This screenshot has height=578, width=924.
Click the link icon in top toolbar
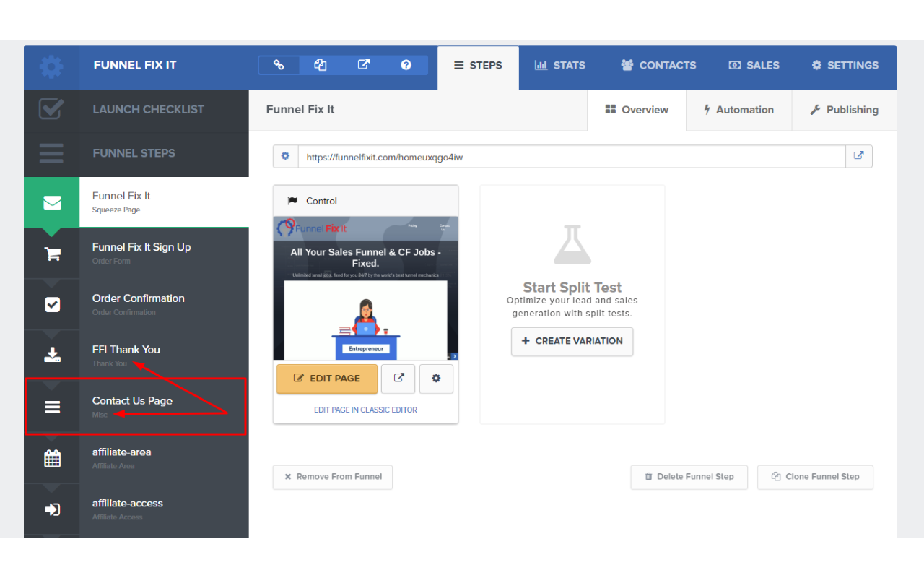point(279,65)
